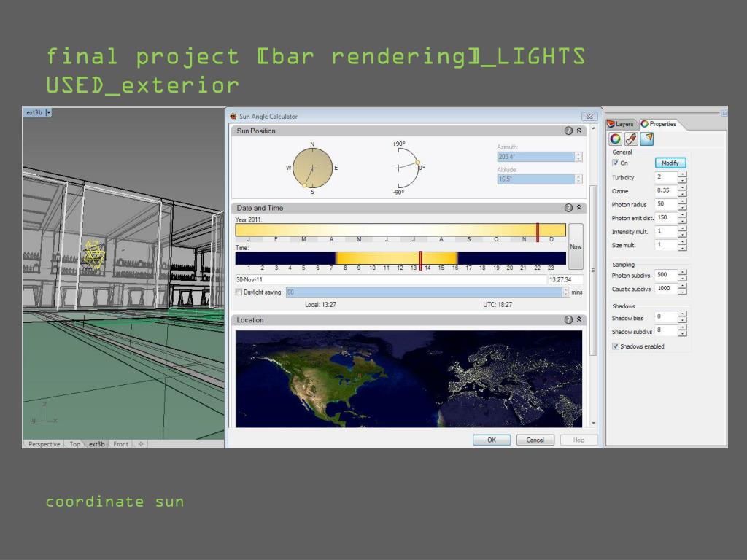Image resolution: width=747 pixels, height=560 pixels.
Task: Click the Time of day slider bar
Action: [400, 258]
